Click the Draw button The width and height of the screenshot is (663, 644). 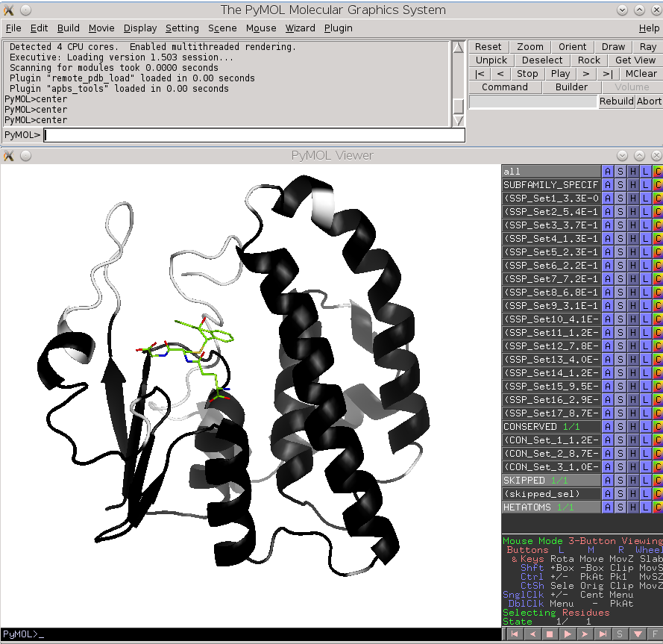613,46
